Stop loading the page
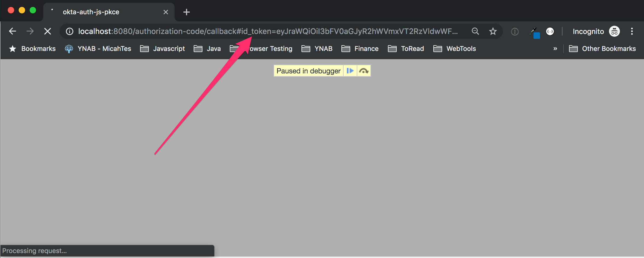The image size is (644, 258). coord(48,31)
